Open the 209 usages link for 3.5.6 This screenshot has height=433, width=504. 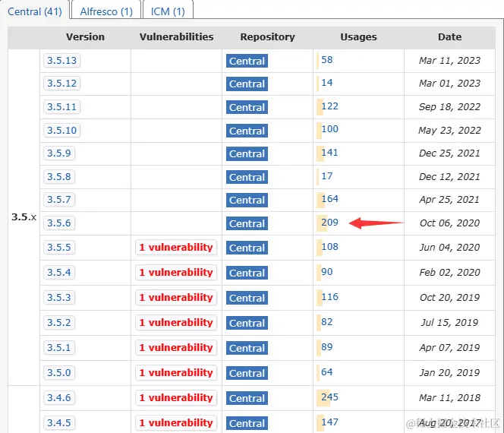click(329, 223)
